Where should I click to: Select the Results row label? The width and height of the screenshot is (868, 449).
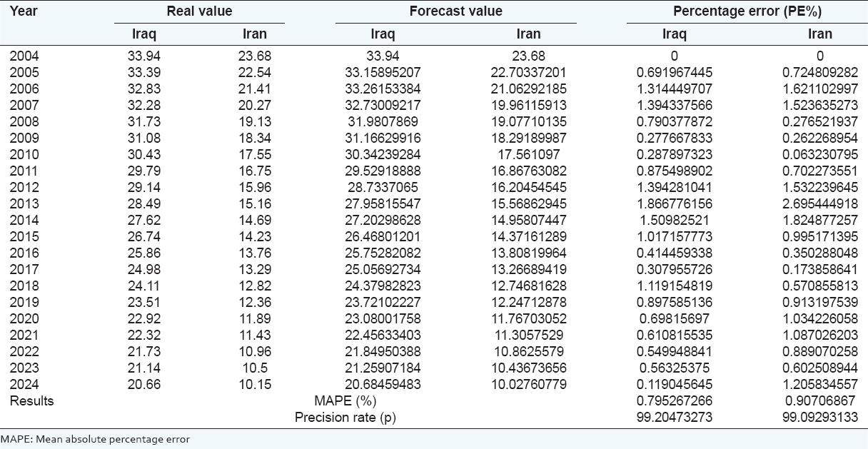tap(31, 400)
